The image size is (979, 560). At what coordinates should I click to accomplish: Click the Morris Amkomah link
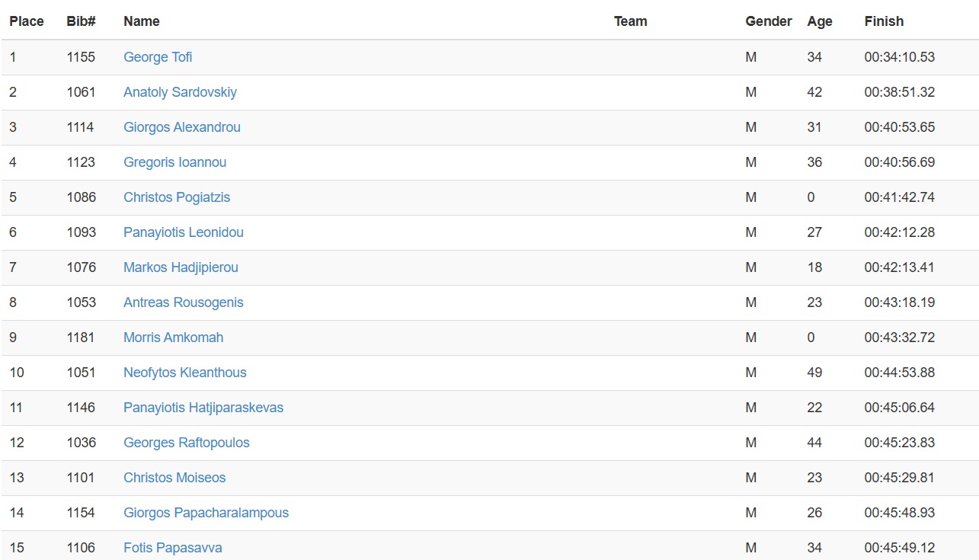coord(173,338)
